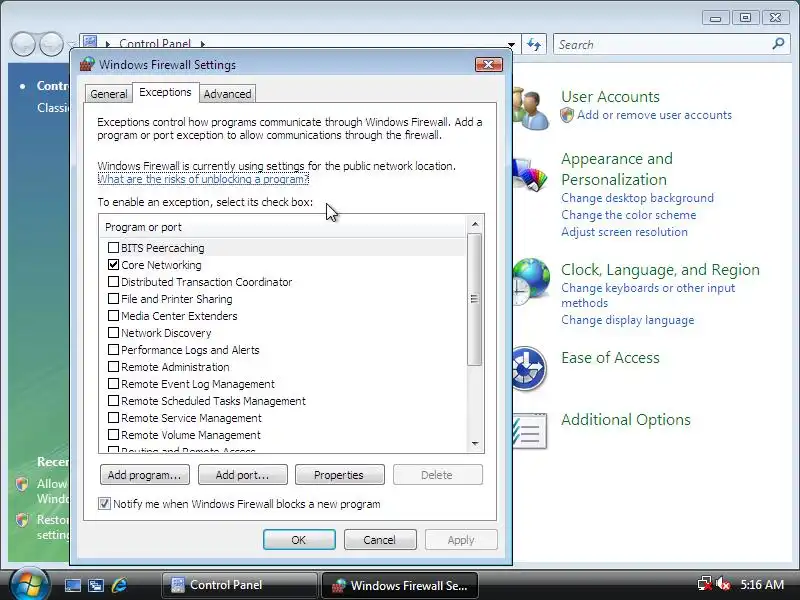Click the Back navigation arrow button
This screenshot has height=600, width=800.
click(x=23, y=44)
